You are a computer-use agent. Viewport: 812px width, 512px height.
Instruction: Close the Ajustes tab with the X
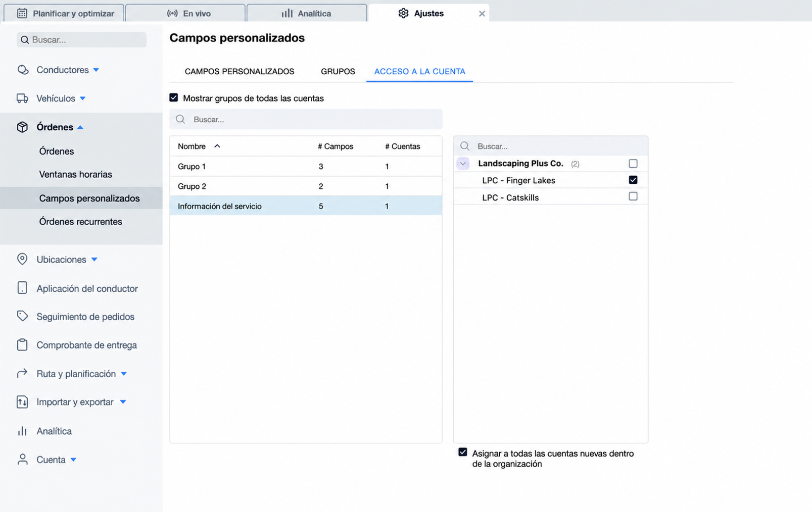482,14
